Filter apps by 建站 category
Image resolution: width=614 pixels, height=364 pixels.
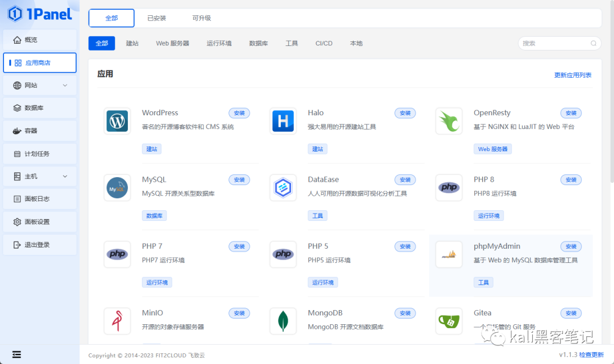pos(132,43)
